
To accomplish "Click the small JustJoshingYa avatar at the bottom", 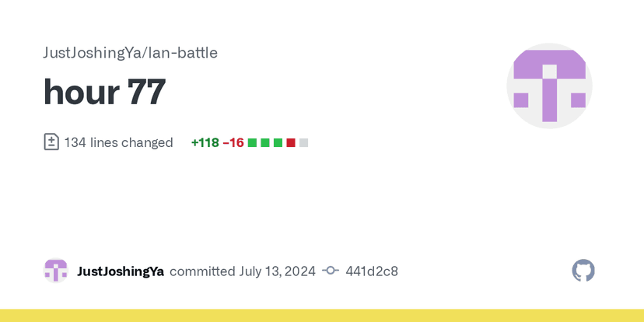I will 56,271.
